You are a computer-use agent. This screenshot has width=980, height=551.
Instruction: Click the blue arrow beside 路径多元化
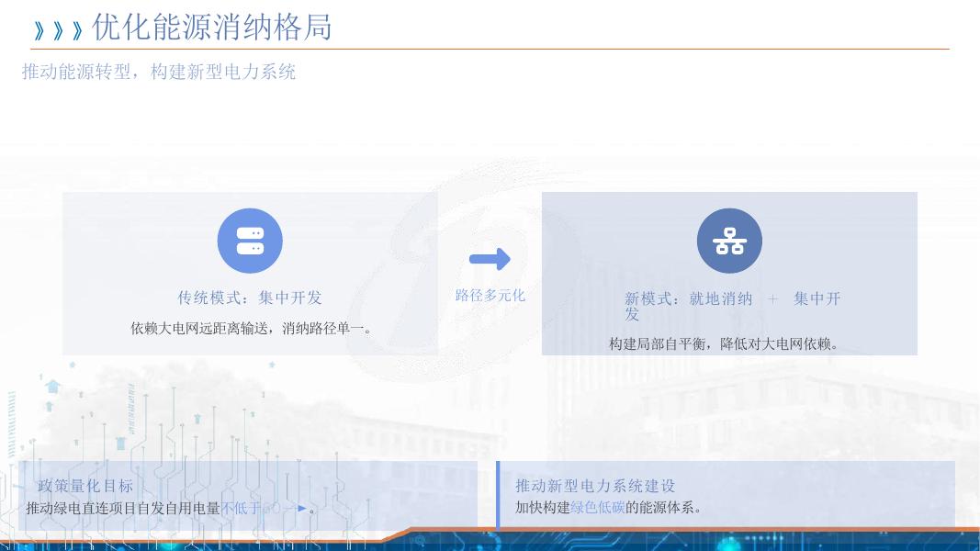click(x=490, y=259)
